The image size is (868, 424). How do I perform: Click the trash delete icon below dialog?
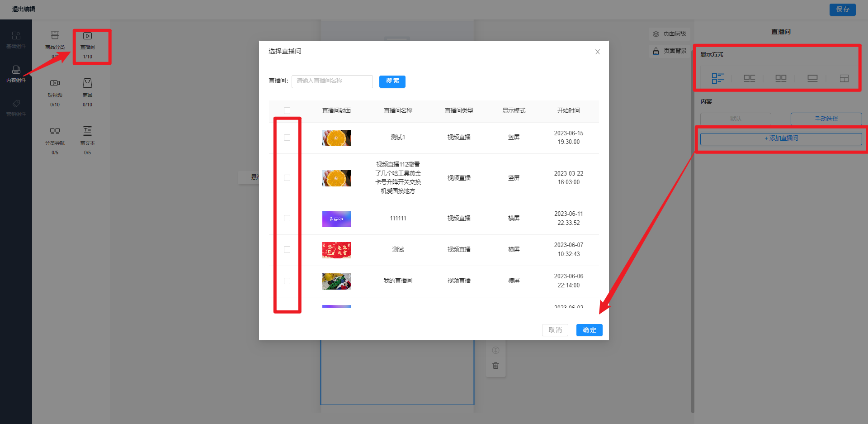[495, 366]
